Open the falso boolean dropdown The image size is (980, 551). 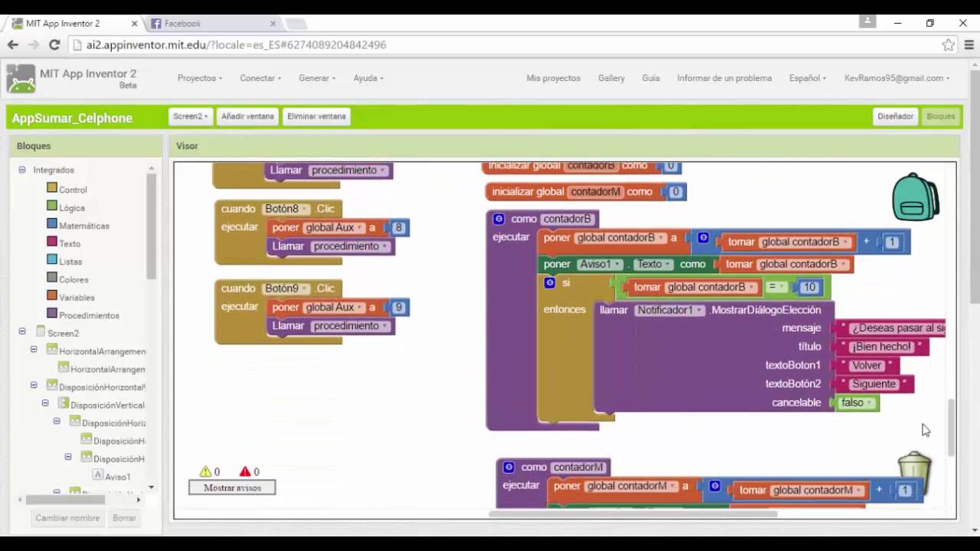tap(857, 403)
